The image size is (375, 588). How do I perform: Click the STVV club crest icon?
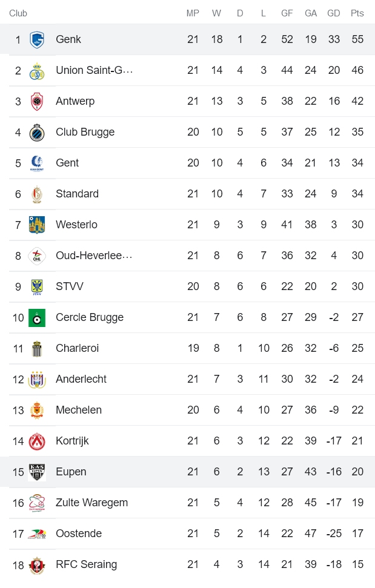coord(37,287)
